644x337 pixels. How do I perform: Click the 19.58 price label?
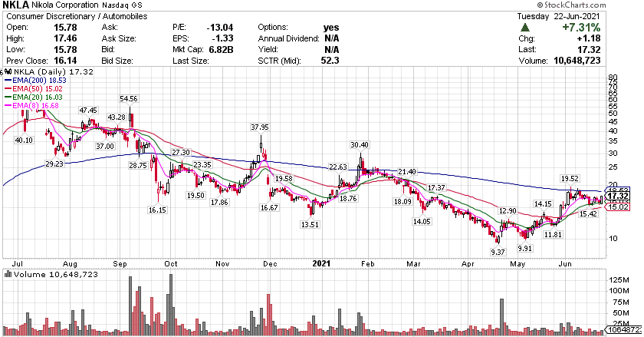click(284, 178)
